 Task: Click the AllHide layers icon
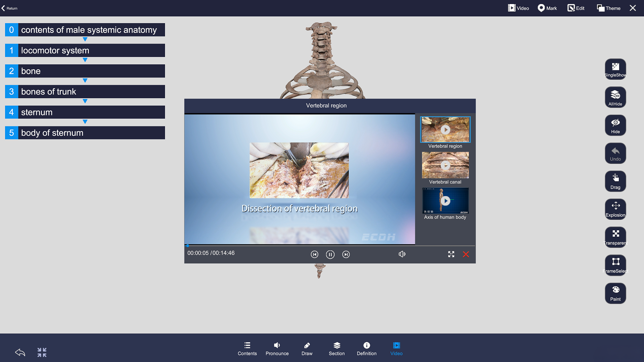(615, 97)
